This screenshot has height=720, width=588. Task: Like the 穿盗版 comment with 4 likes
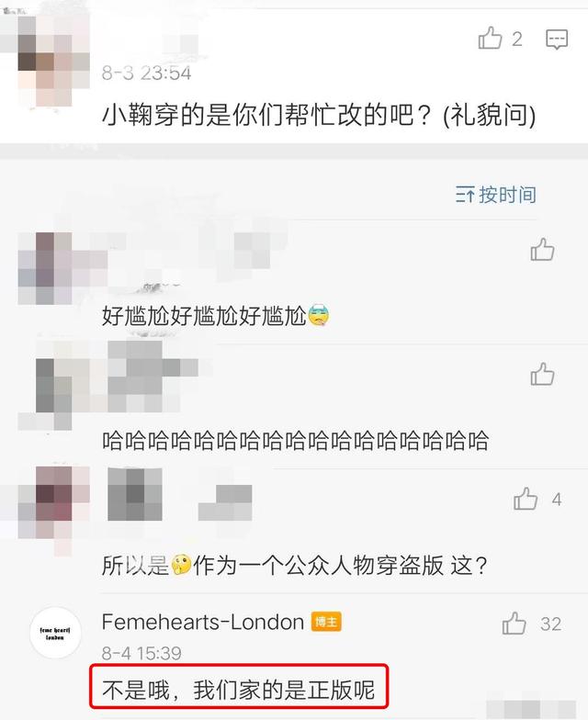point(526,499)
